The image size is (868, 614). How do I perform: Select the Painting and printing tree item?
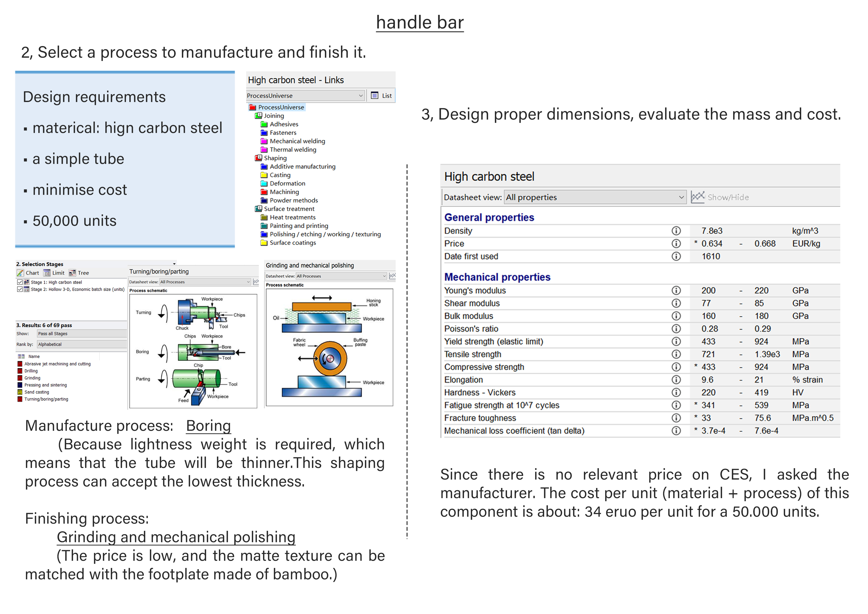[x=299, y=226]
